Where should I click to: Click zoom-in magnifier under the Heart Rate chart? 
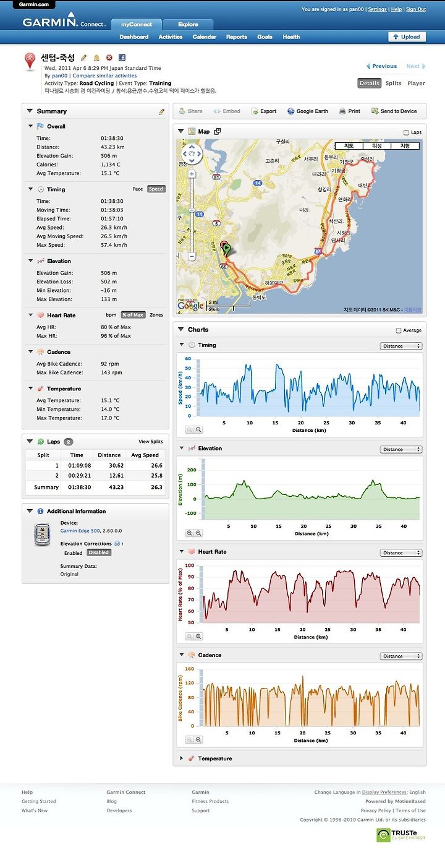(x=189, y=636)
